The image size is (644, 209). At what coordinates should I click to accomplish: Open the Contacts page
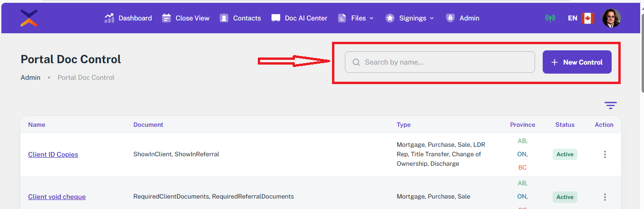pos(241,18)
